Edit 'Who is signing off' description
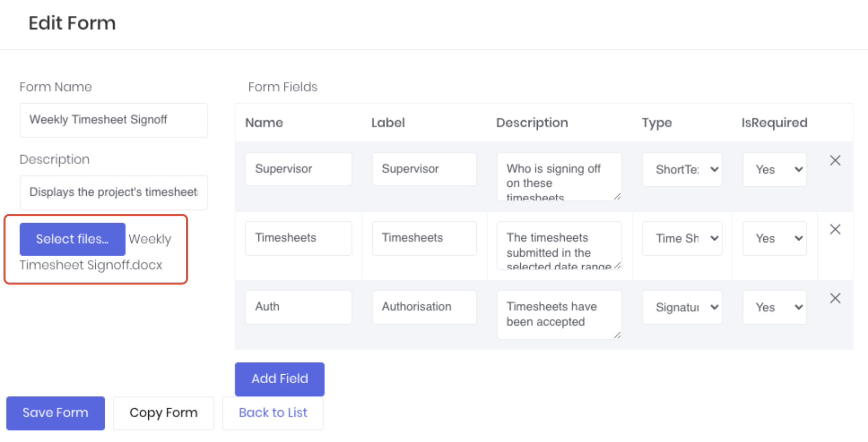Viewport: 868px width, 442px height. coord(559,176)
